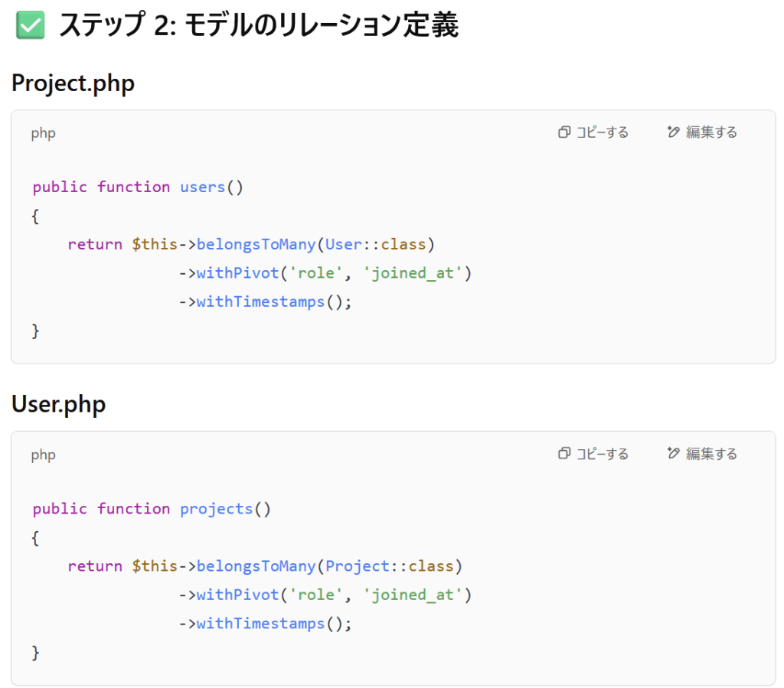Click the Project.php heading

coord(73,83)
